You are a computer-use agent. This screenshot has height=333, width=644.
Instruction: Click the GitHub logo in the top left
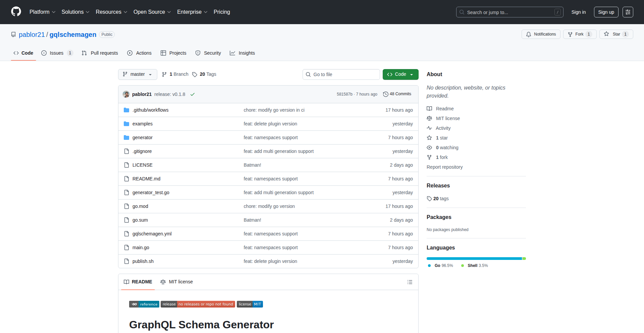click(x=16, y=12)
